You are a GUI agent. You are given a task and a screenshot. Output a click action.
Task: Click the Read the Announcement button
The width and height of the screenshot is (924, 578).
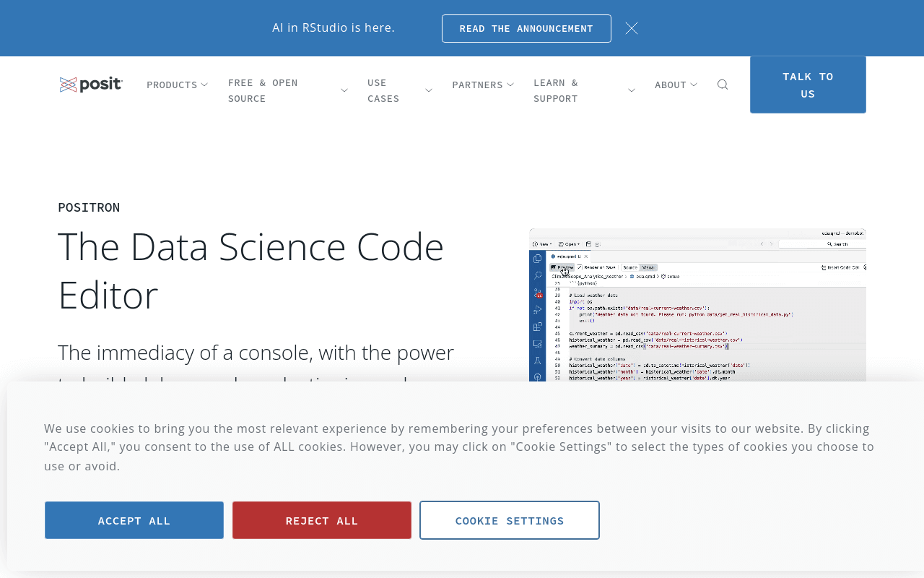click(x=526, y=28)
